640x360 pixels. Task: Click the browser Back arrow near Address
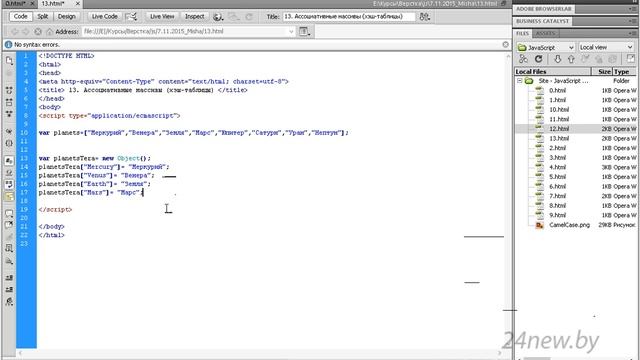[15, 31]
